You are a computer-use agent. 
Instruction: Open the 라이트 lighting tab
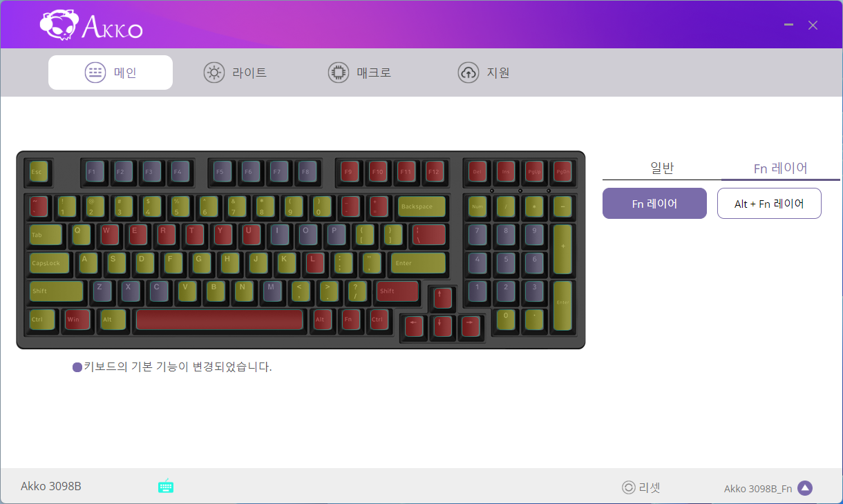235,72
